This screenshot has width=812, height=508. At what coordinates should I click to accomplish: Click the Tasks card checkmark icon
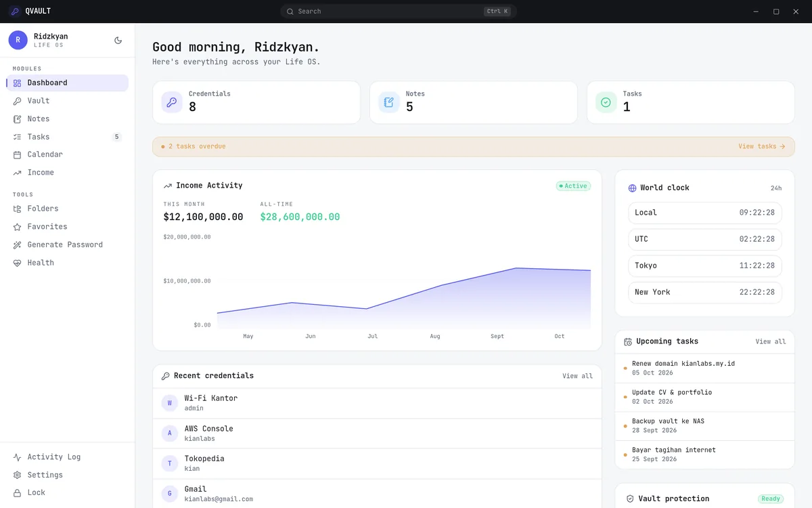[606, 102]
